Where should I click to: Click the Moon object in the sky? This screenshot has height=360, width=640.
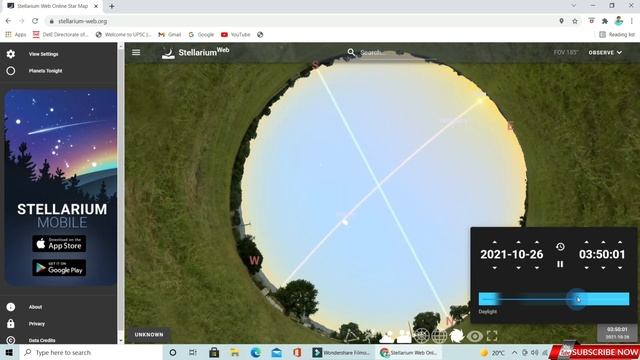click(x=345, y=222)
